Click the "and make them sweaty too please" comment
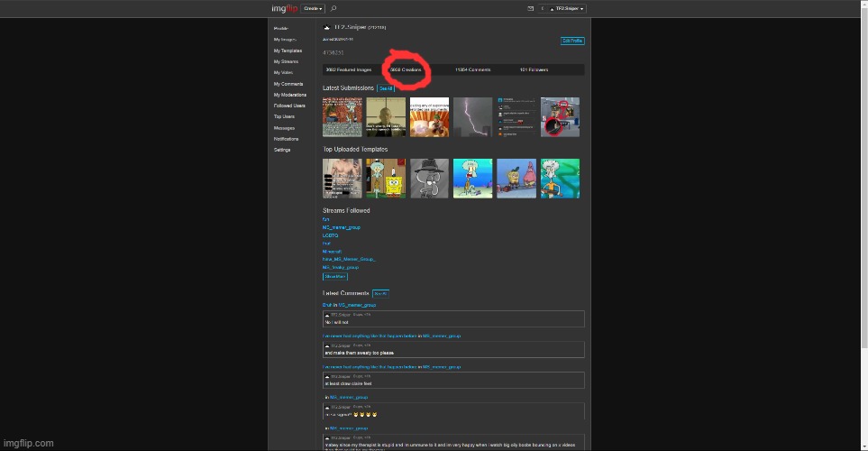The image size is (868, 451). pyautogui.click(x=453, y=350)
